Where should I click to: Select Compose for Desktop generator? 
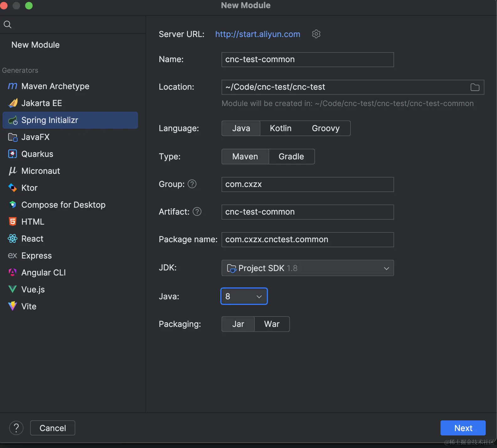click(x=70, y=205)
